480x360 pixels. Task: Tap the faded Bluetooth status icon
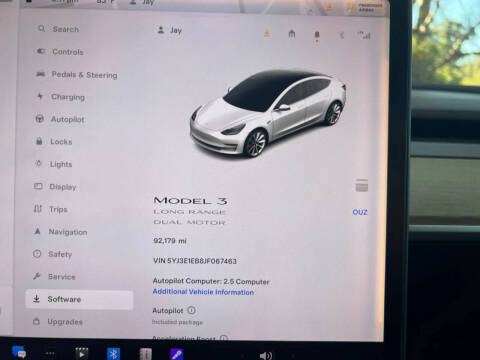tap(342, 35)
